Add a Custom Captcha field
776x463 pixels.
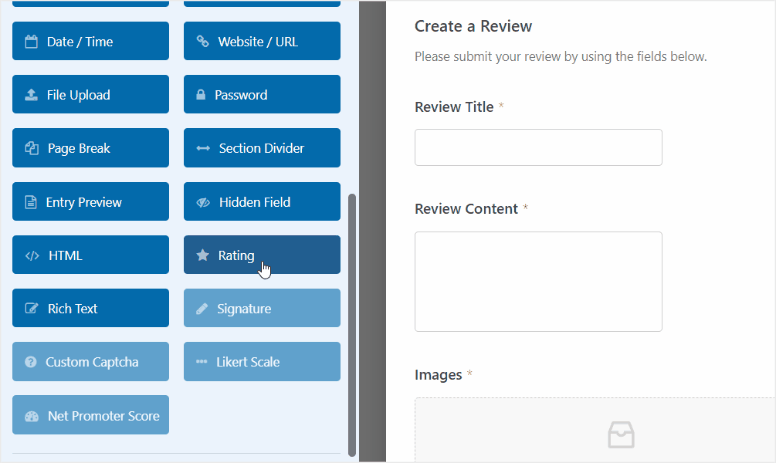pos(90,362)
